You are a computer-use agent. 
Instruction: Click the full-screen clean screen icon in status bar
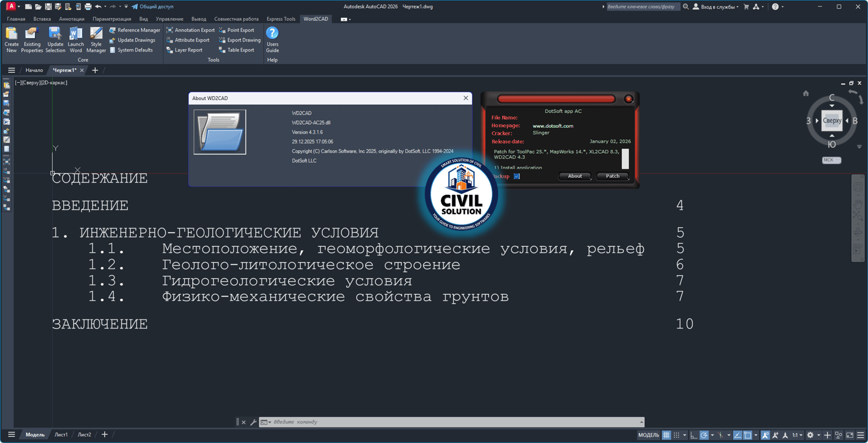849,435
